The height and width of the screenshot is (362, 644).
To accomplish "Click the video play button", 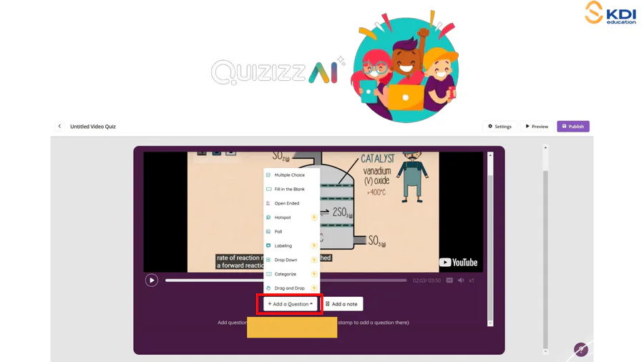I will coord(152,280).
